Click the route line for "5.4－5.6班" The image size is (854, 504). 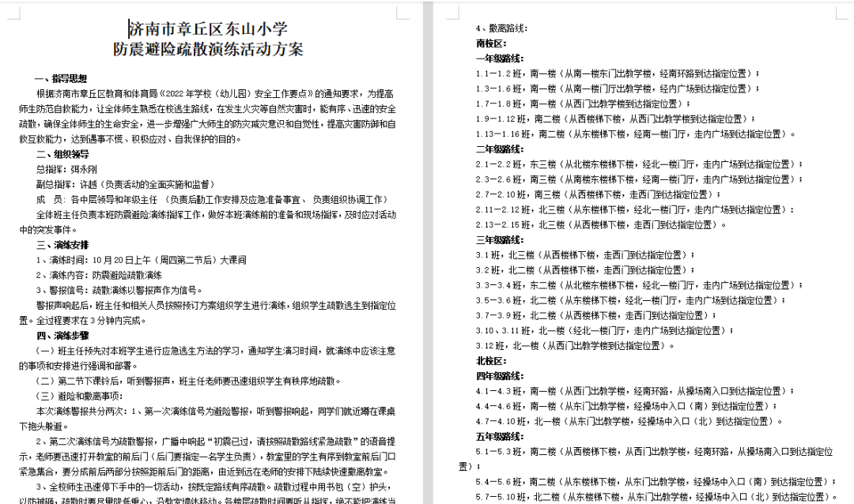click(x=656, y=482)
